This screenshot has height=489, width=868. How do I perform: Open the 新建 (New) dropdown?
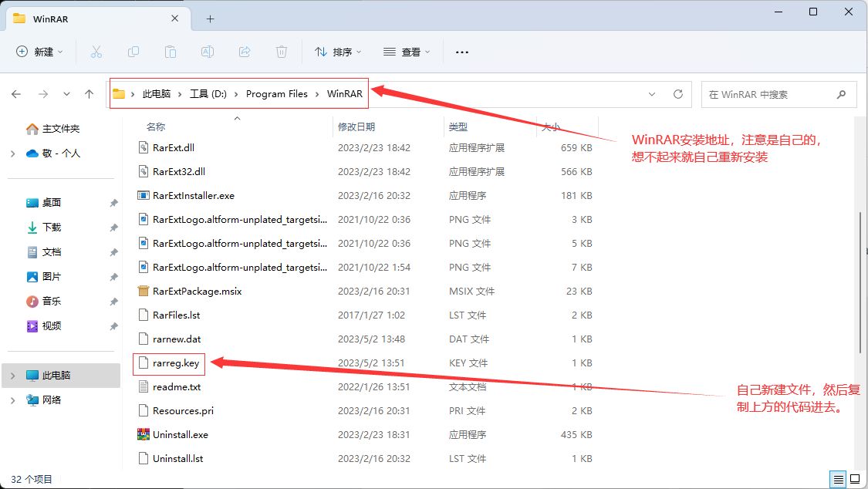[x=39, y=52]
